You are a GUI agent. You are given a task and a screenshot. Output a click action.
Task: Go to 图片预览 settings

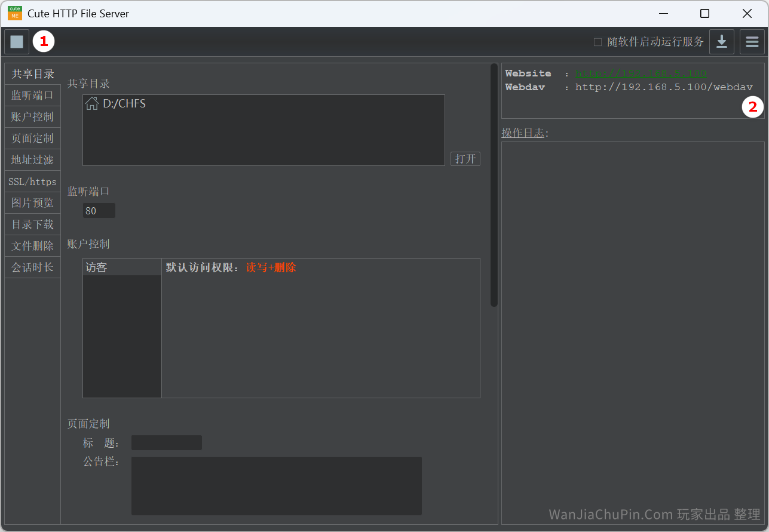point(32,202)
